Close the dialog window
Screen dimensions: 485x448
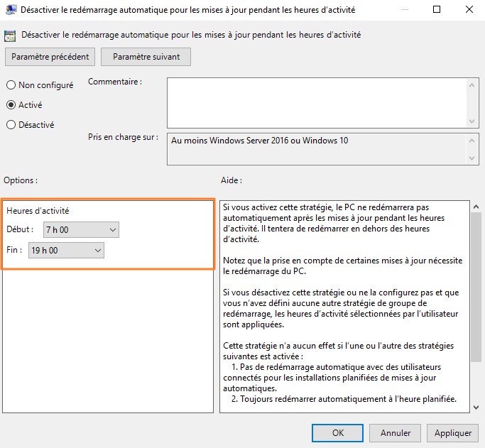pyautogui.click(x=469, y=9)
